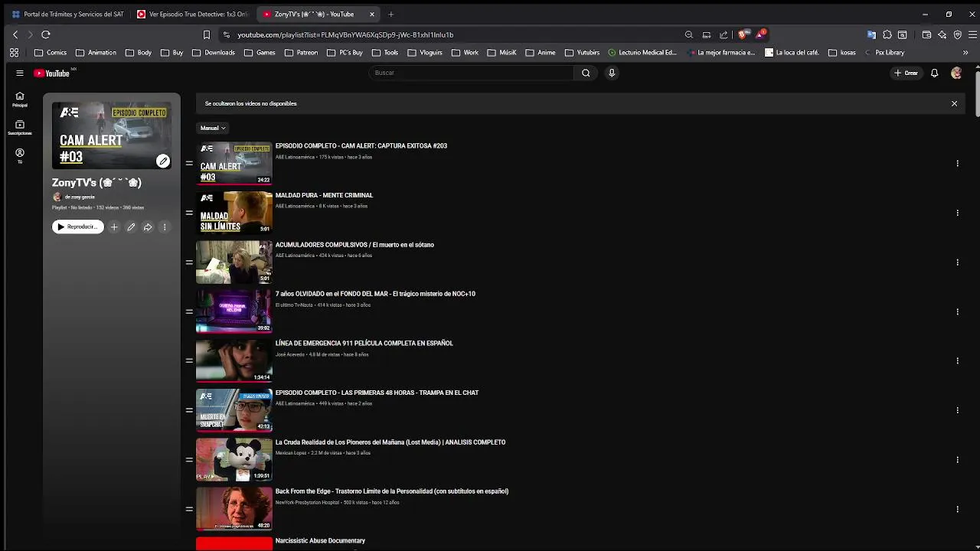Focus the YouTube Buscar search field
The image size is (980, 551).
[471, 73]
